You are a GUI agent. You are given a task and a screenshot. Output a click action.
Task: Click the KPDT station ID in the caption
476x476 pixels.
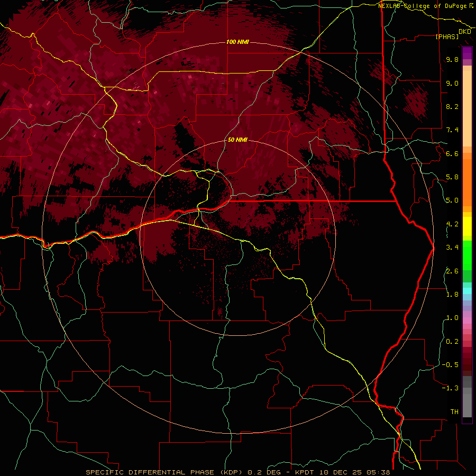point(305,472)
